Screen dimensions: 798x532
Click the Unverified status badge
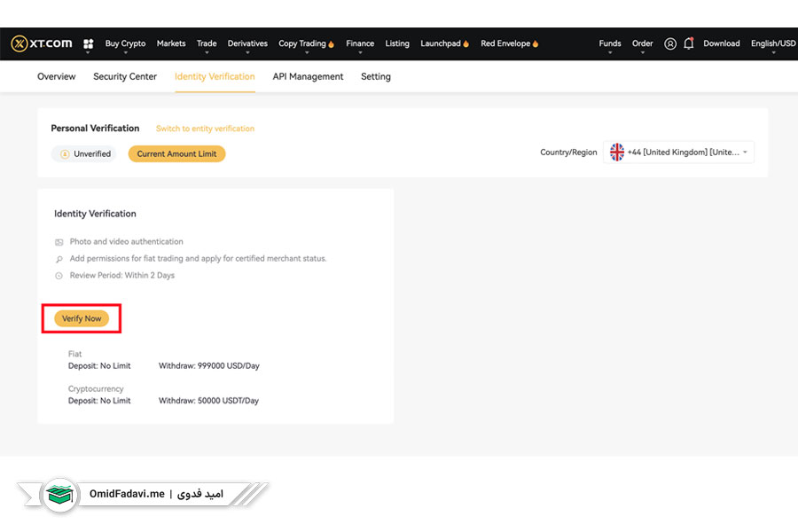pyautogui.click(x=84, y=153)
